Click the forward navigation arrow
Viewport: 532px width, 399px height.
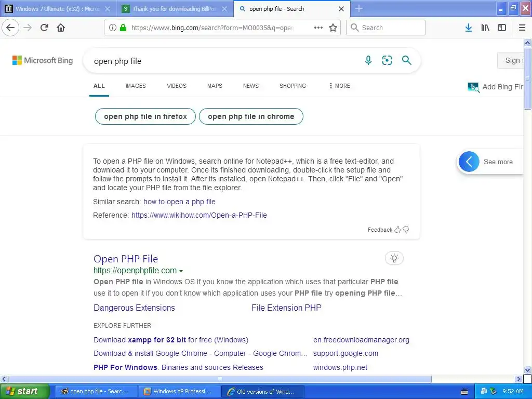(28, 28)
